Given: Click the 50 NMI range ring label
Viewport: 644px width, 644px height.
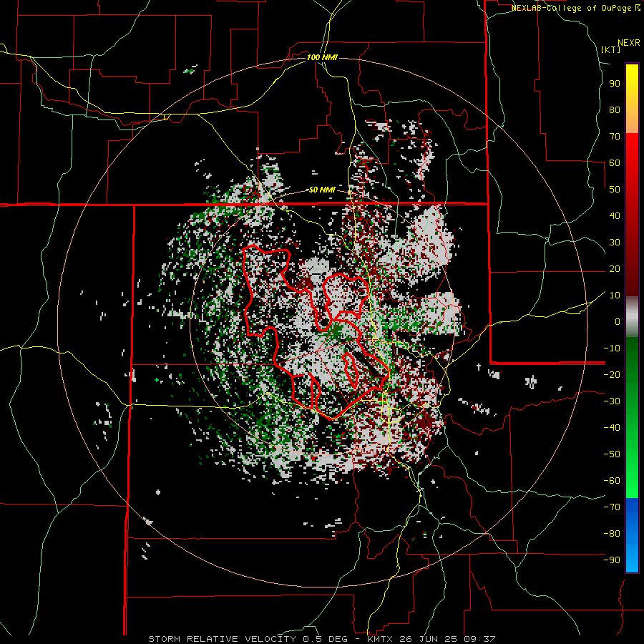Looking at the screenshot, I should click(x=321, y=190).
